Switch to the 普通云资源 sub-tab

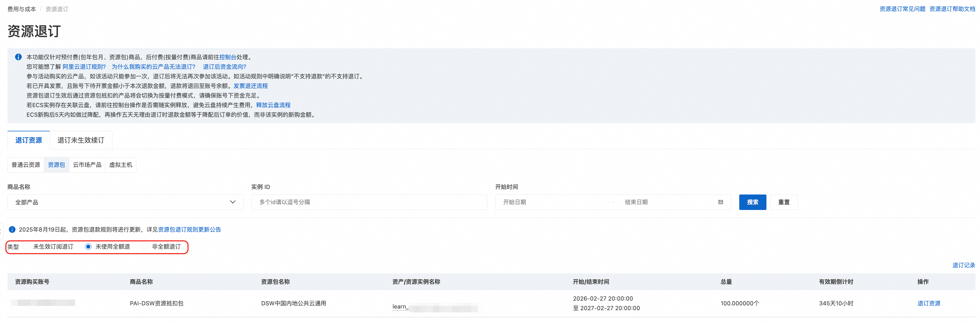(x=26, y=165)
